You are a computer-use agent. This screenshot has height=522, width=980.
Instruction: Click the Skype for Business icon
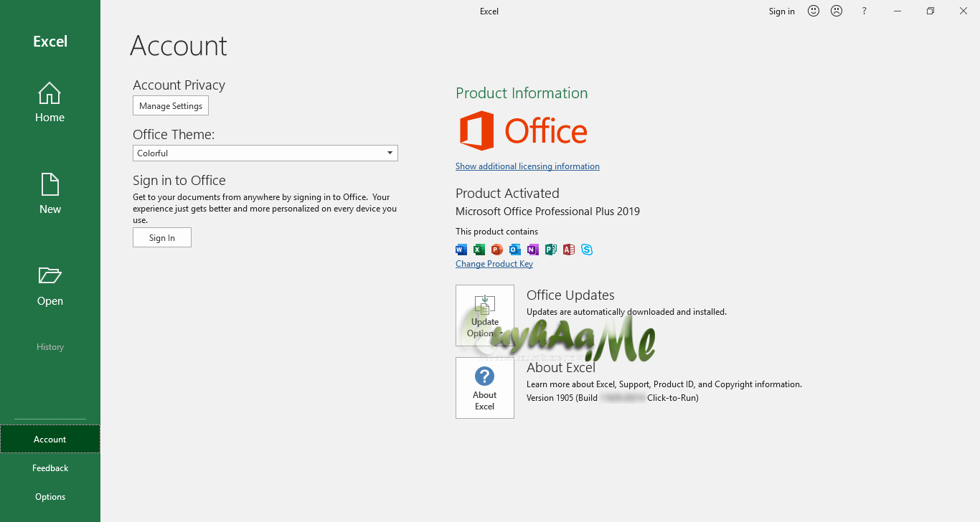point(587,250)
